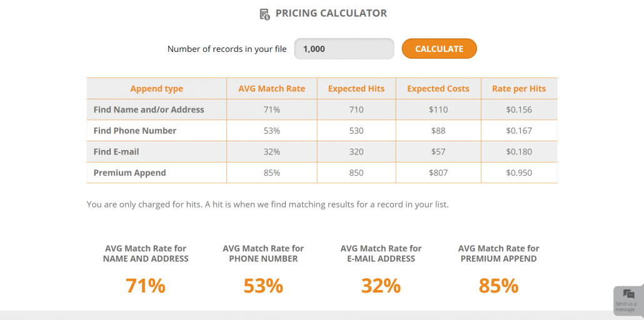The image size is (644, 320).
Task: Click the $0.156 rate per hit cell
Action: point(519,110)
